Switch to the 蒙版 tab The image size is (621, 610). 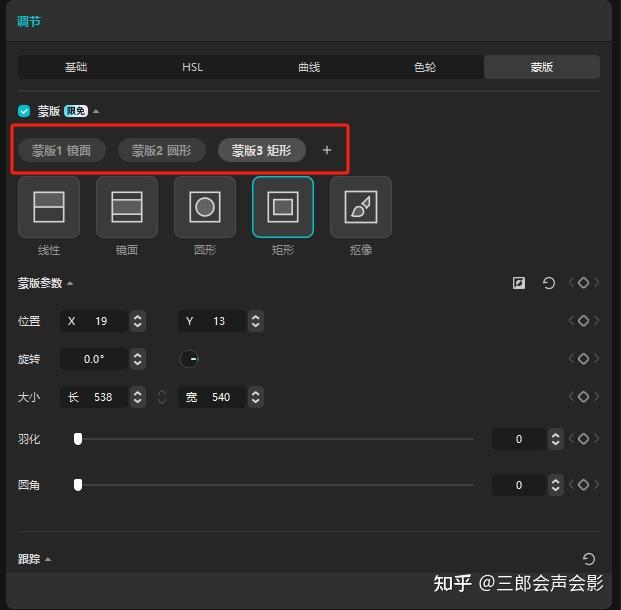[x=542, y=67]
